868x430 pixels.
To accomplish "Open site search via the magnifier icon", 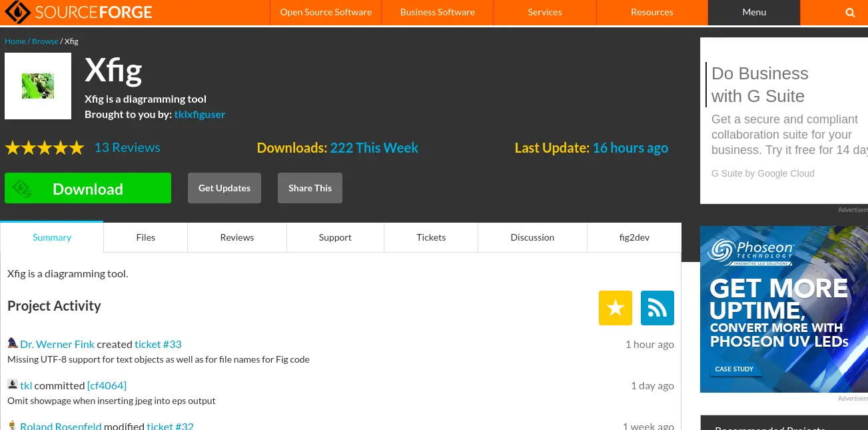I will [850, 12].
